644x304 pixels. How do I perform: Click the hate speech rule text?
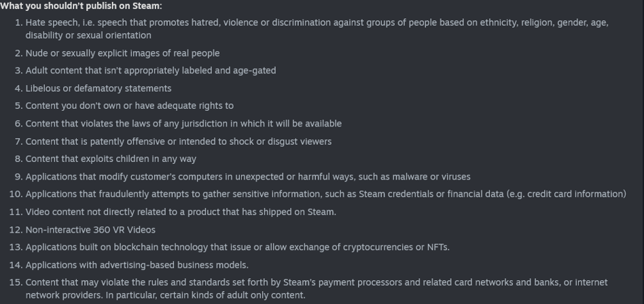coord(317,29)
